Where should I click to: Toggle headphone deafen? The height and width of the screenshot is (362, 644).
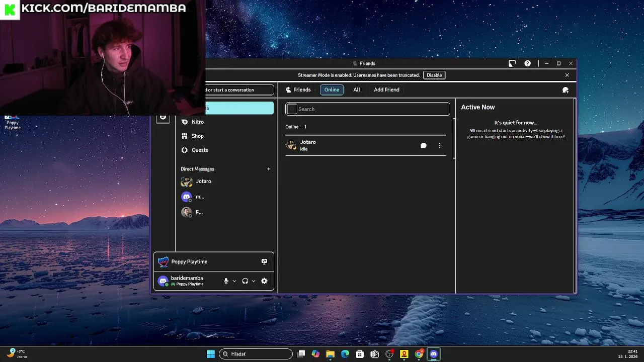pos(245,281)
